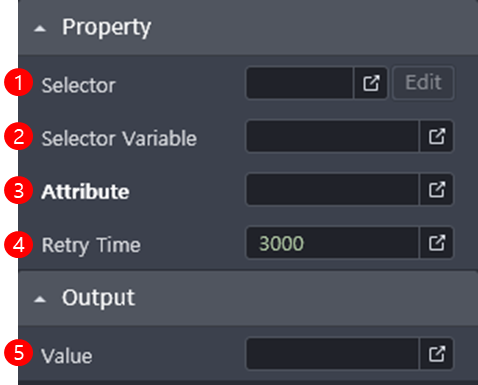Click the red number 5 badge near Value
The height and width of the screenshot is (385, 478).
coord(18,352)
